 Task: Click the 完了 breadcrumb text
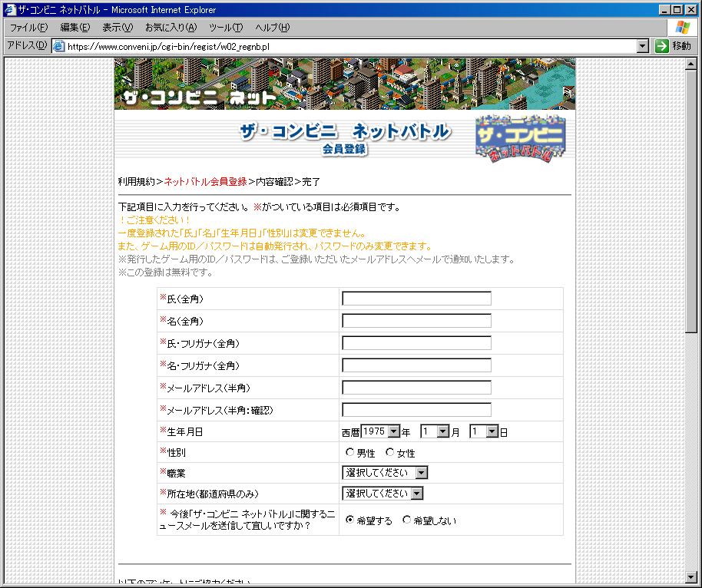(311, 182)
